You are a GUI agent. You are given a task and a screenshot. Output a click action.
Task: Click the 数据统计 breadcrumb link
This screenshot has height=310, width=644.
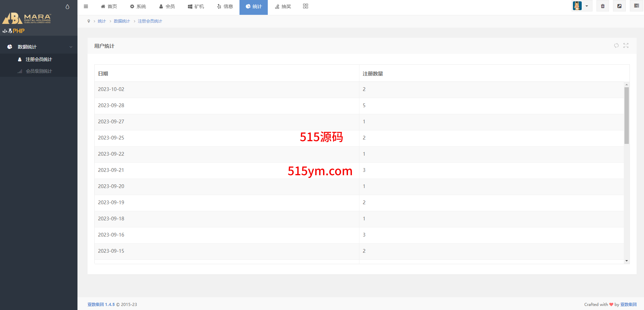[x=122, y=21]
